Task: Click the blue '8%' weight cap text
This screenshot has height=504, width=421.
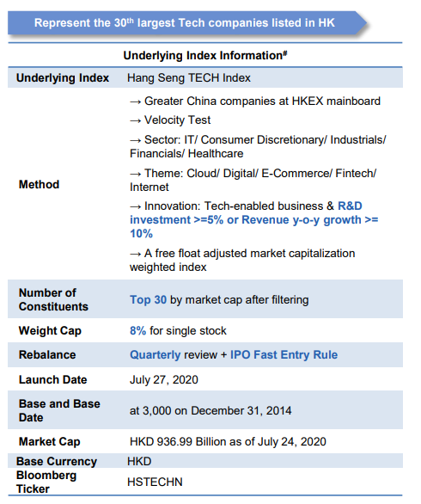Action: click(138, 331)
